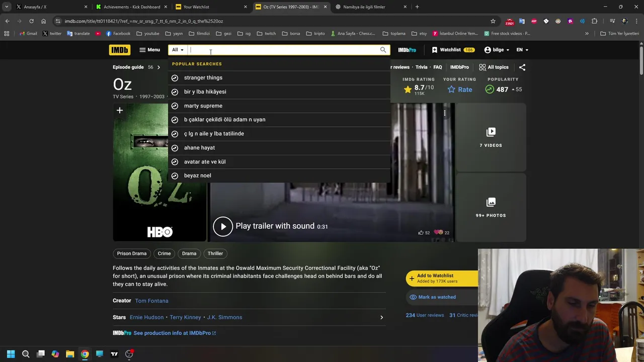The image size is (644, 362).
Task: Open the Chrome three-dot menu
Action: 637,21
